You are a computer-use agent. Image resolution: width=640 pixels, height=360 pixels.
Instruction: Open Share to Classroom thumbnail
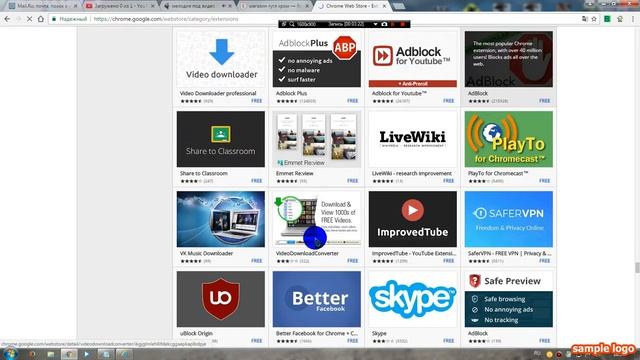[x=221, y=139]
